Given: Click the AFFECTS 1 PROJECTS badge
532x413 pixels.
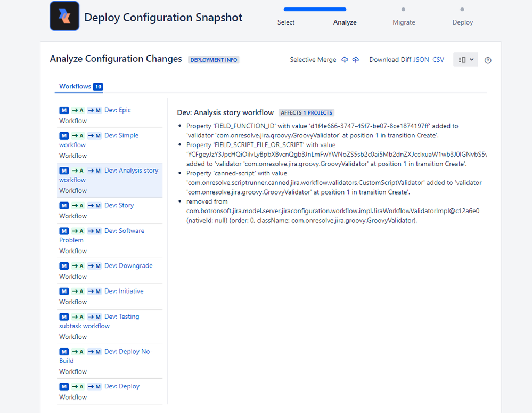Looking at the screenshot, I should [x=306, y=113].
